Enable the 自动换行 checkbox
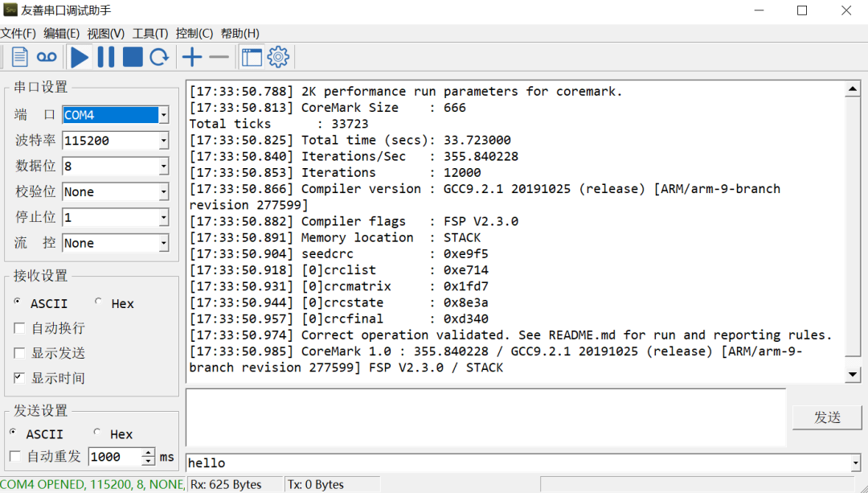This screenshot has width=868, height=493. click(x=19, y=328)
